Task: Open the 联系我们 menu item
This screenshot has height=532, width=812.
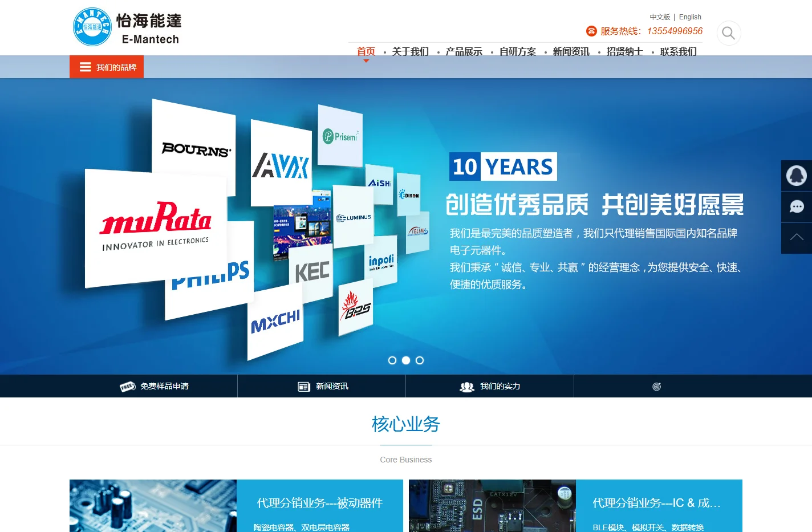Action: (679, 51)
